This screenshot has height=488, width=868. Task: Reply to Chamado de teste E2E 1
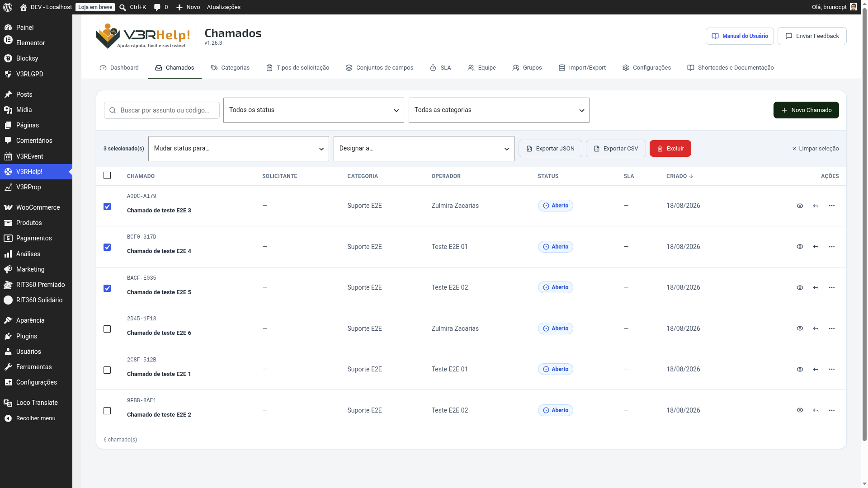coord(816,369)
